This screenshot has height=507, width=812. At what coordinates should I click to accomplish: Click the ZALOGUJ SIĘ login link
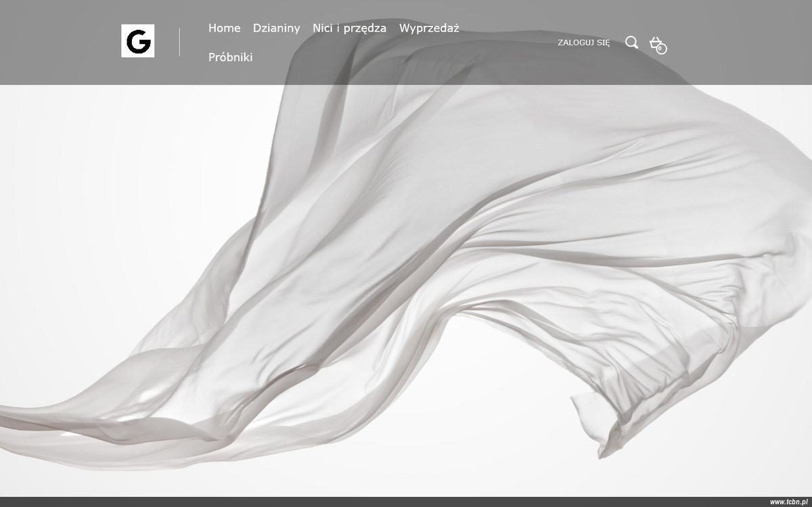point(584,43)
